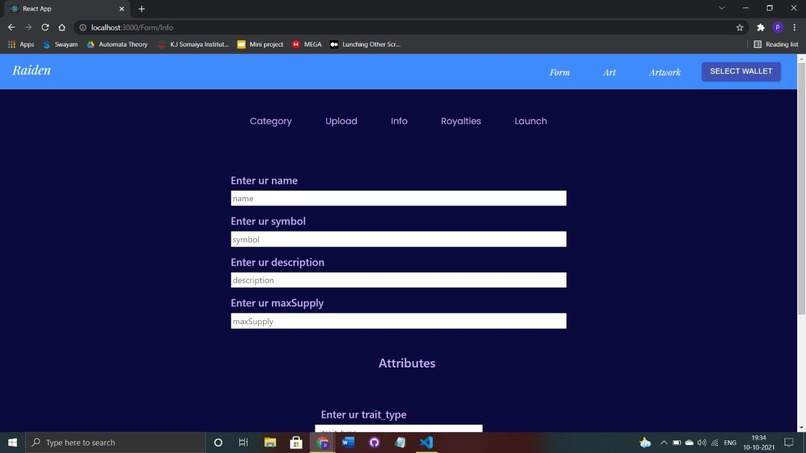Open the notepad app icon in taskbar

400,442
